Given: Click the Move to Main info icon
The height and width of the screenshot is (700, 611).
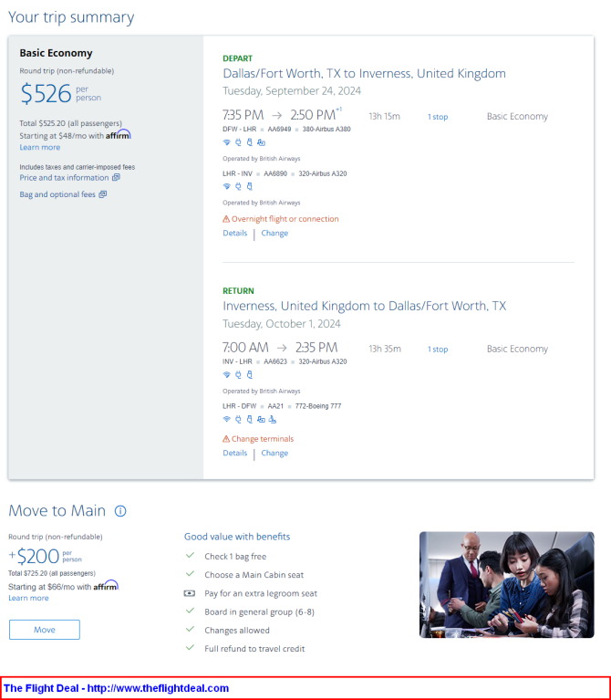Looking at the screenshot, I should point(120,511).
